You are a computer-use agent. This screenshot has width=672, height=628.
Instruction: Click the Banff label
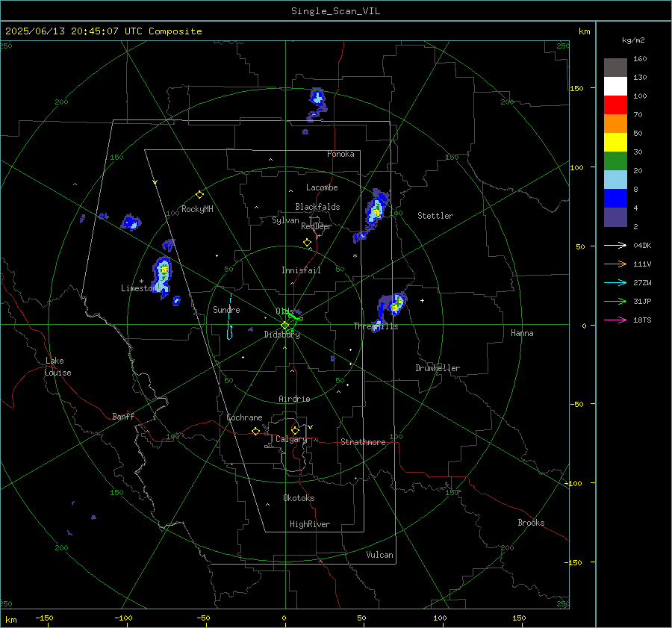click(123, 416)
